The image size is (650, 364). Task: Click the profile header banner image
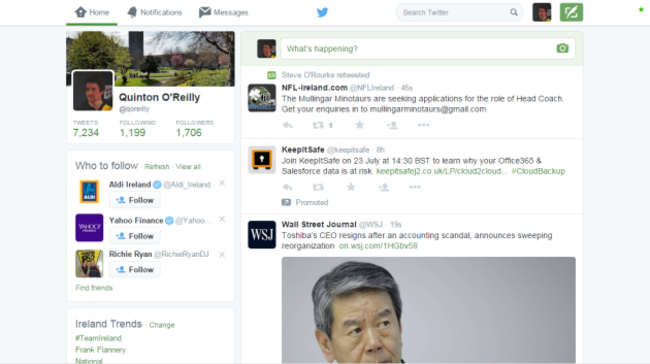coord(150,58)
